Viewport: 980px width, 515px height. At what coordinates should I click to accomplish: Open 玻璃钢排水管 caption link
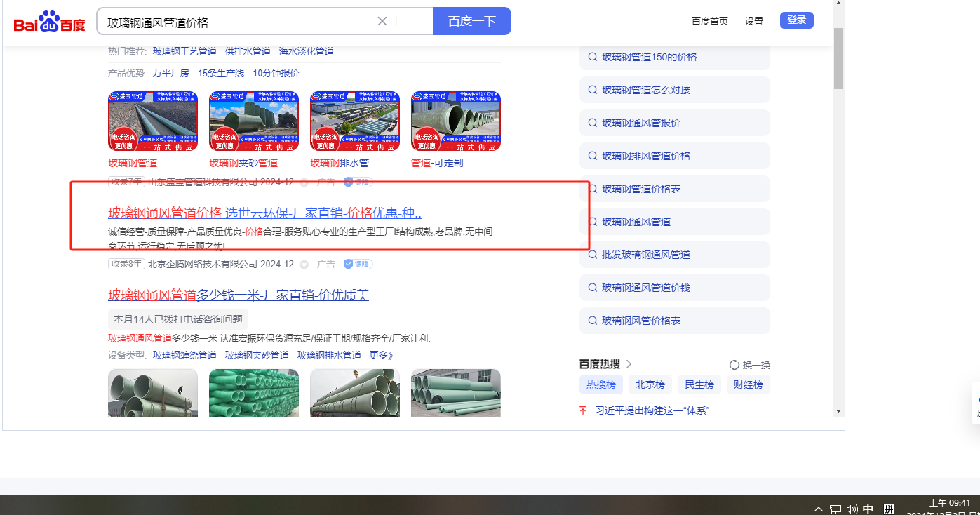tap(340, 163)
